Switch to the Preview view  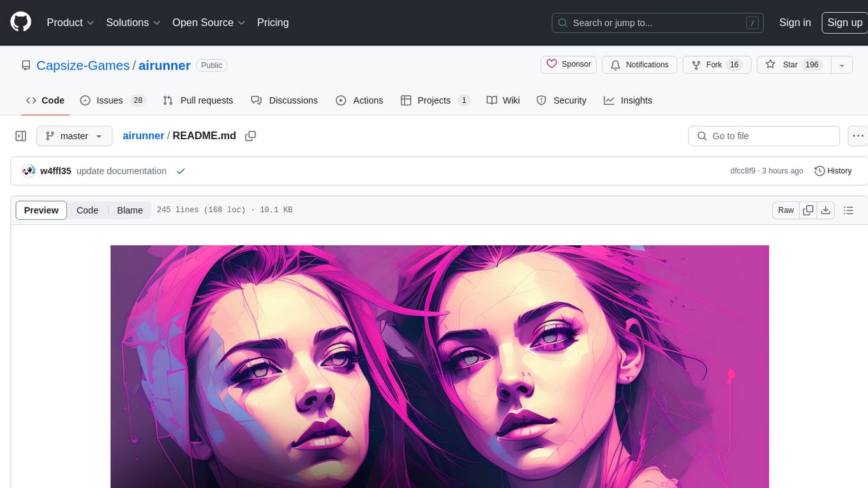pos(41,210)
